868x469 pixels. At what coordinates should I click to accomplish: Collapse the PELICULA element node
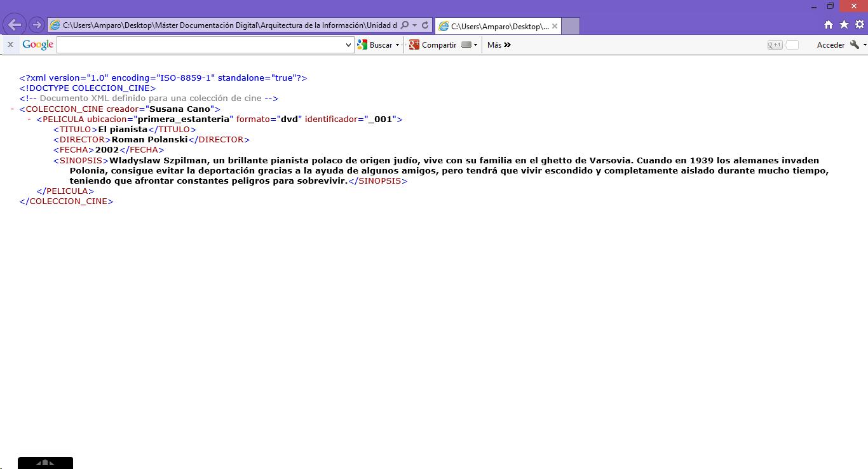[x=29, y=119]
